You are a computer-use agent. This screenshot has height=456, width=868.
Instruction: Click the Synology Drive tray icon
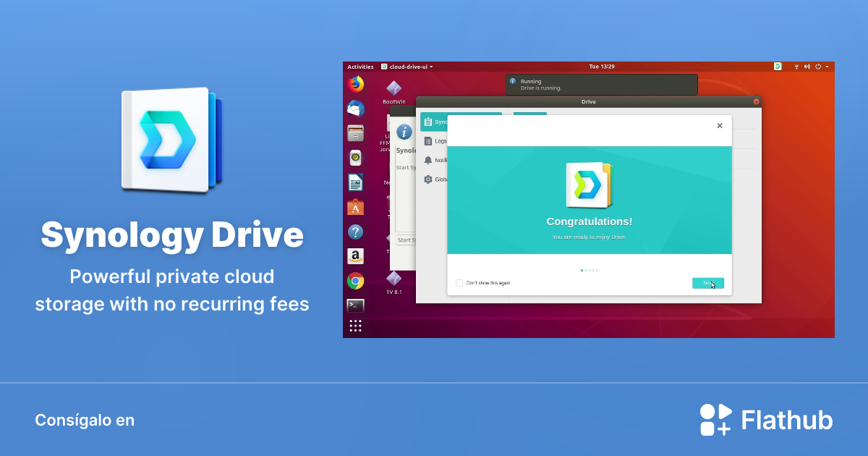778,66
